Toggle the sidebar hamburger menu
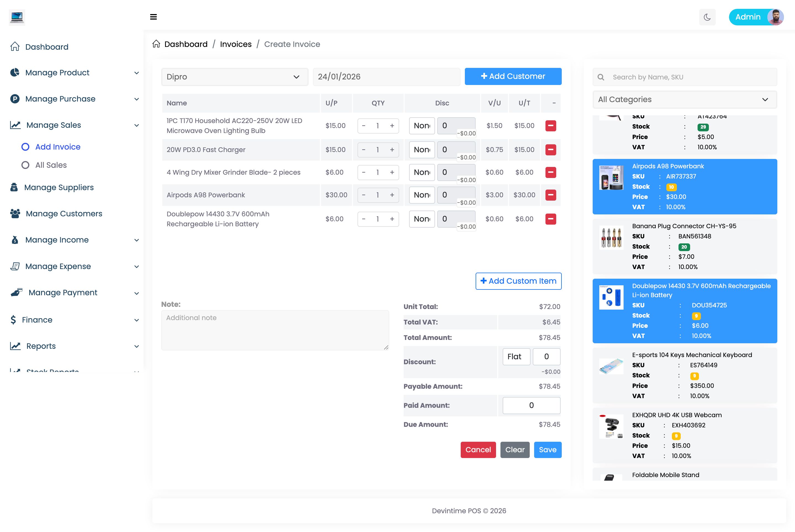Viewport: 795px width, 532px height. 153,17
